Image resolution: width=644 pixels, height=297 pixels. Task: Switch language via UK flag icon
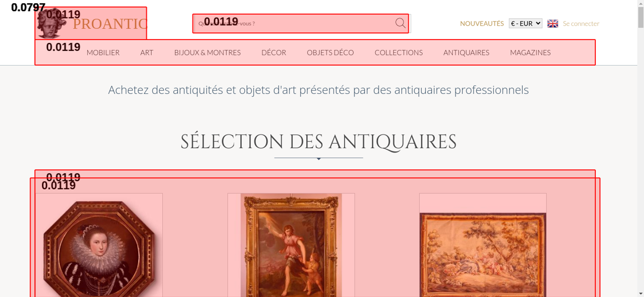click(x=553, y=23)
